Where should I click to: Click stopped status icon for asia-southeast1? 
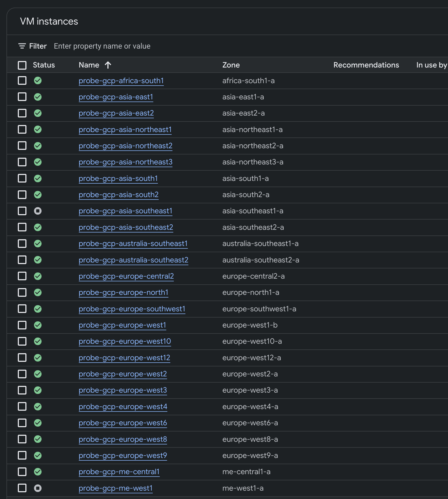38,211
